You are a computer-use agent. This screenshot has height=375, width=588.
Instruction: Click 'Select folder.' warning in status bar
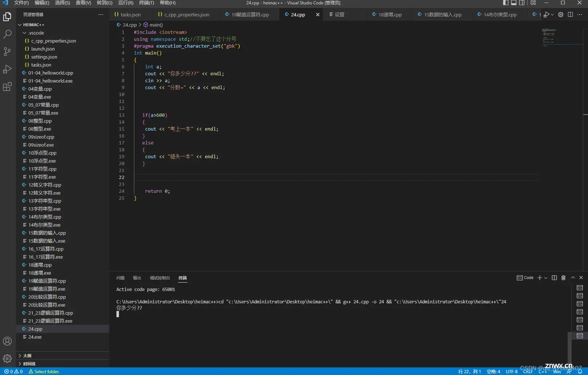click(44, 371)
